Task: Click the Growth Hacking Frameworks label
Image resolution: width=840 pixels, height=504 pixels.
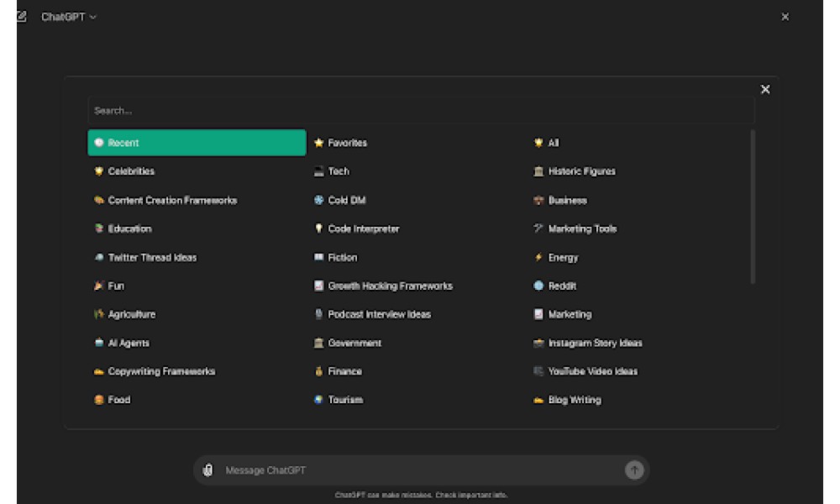Action: 391,286
